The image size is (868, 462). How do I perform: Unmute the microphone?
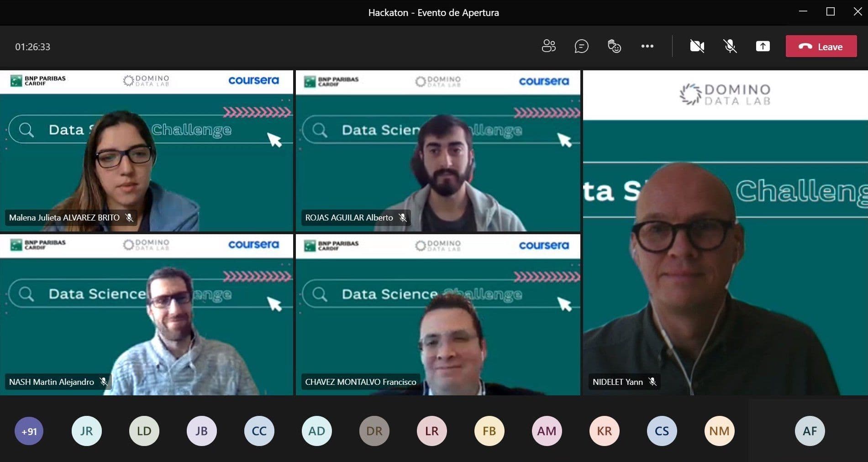click(x=730, y=46)
